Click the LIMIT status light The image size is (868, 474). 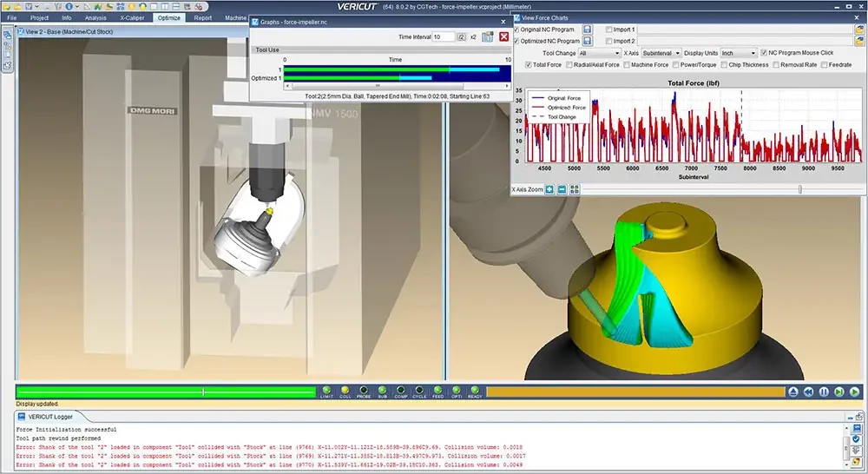[x=326, y=392]
